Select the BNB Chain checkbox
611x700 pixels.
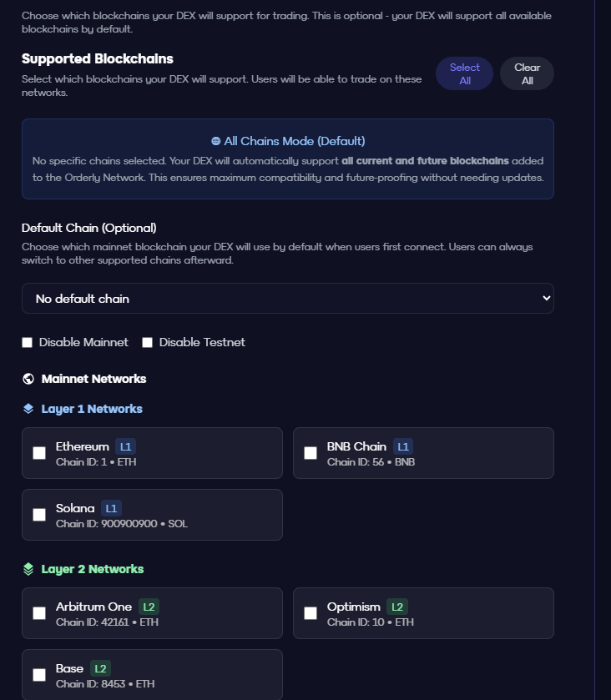click(x=311, y=453)
